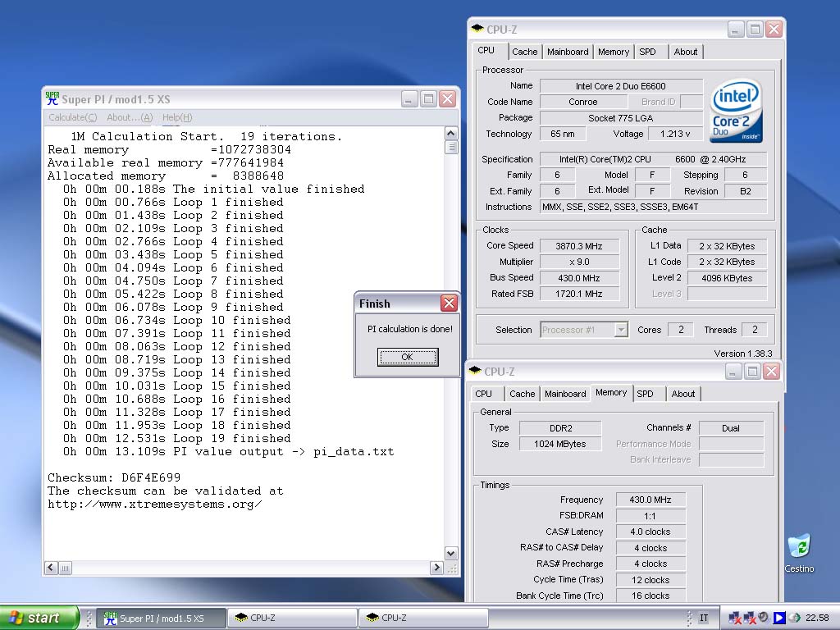Click the second disconnected network tray icon

pyautogui.click(x=750, y=618)
